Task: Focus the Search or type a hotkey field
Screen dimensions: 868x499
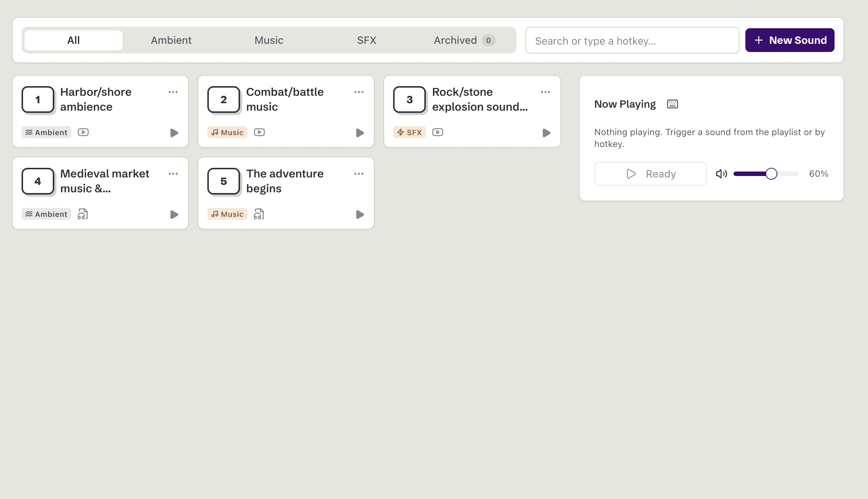Action: 632,40
